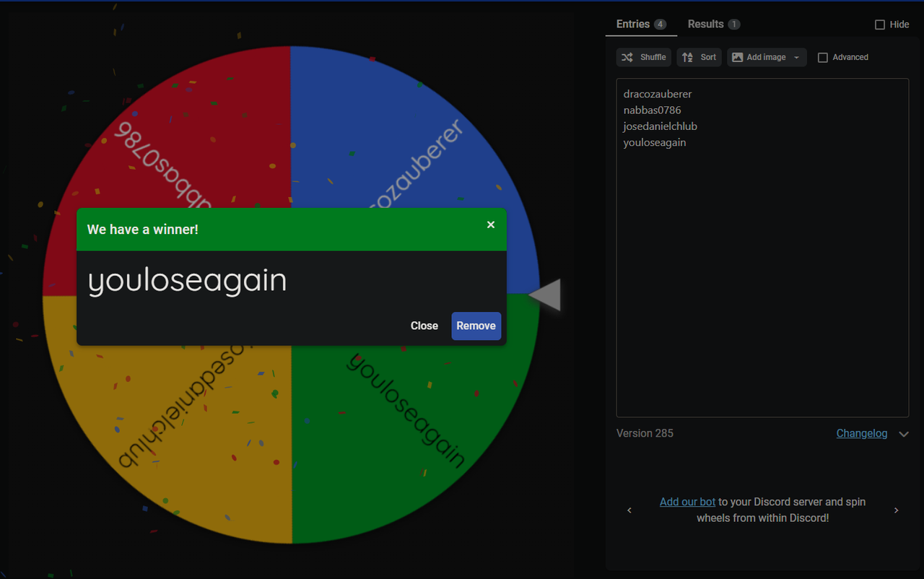Close winner dialog with X icon

click(x=491, y=225)
